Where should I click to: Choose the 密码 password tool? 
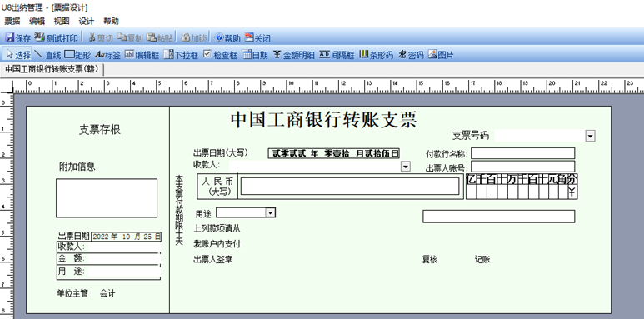[411, 55]
